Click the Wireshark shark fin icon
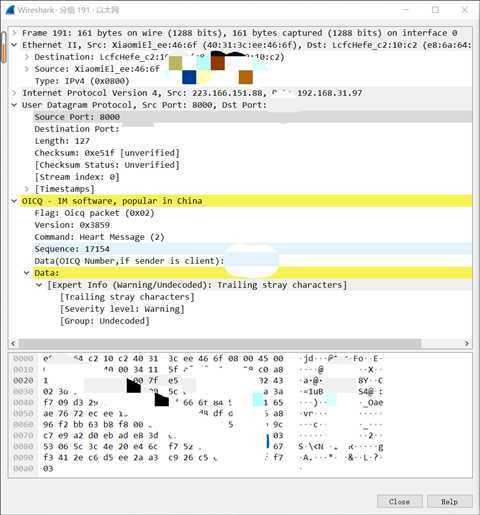Screen dimensions: 480x515 10,10
